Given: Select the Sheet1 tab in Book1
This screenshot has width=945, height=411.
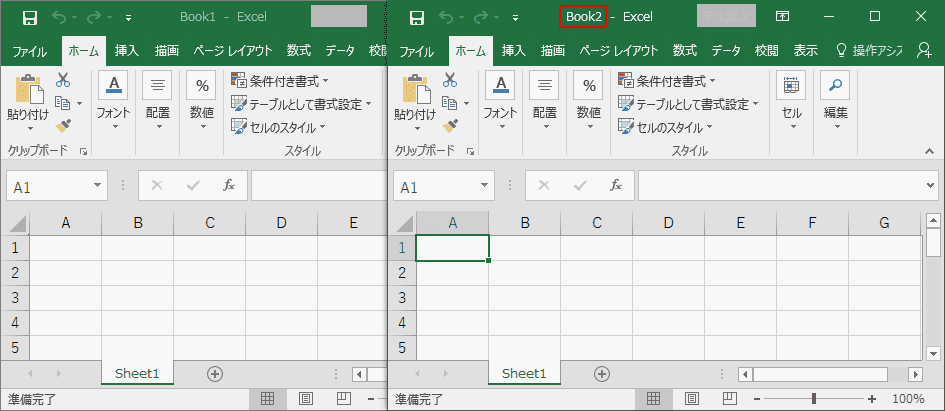Looking at the screenshot, I should [137, 374].
